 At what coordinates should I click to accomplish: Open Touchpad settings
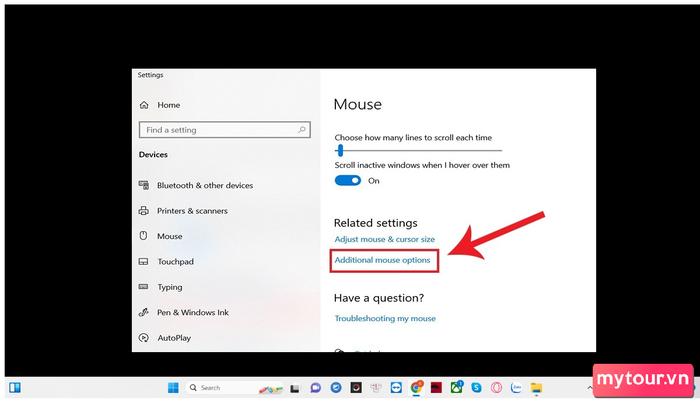(x=175, y=262)
